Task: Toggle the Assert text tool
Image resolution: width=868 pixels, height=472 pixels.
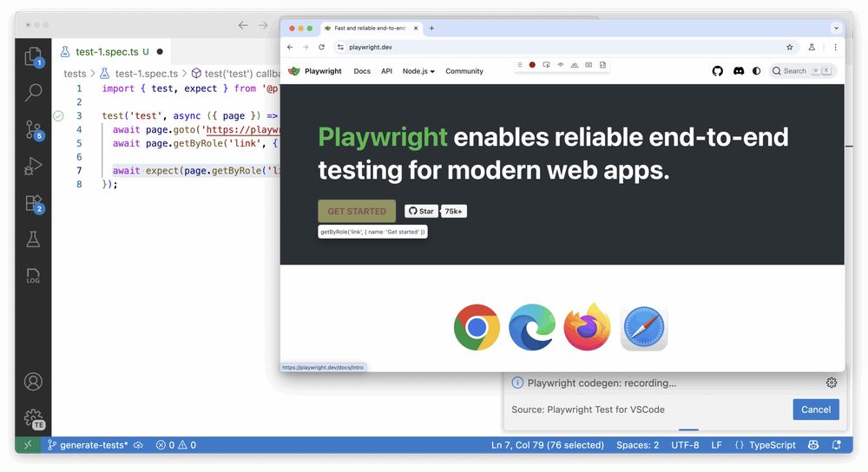Action: 575,65
